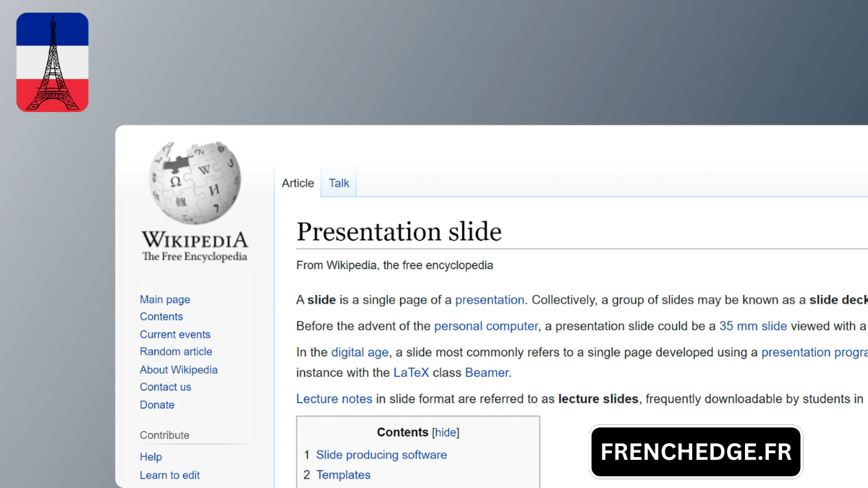Open the Help link under Contribute

click(150, 457)
